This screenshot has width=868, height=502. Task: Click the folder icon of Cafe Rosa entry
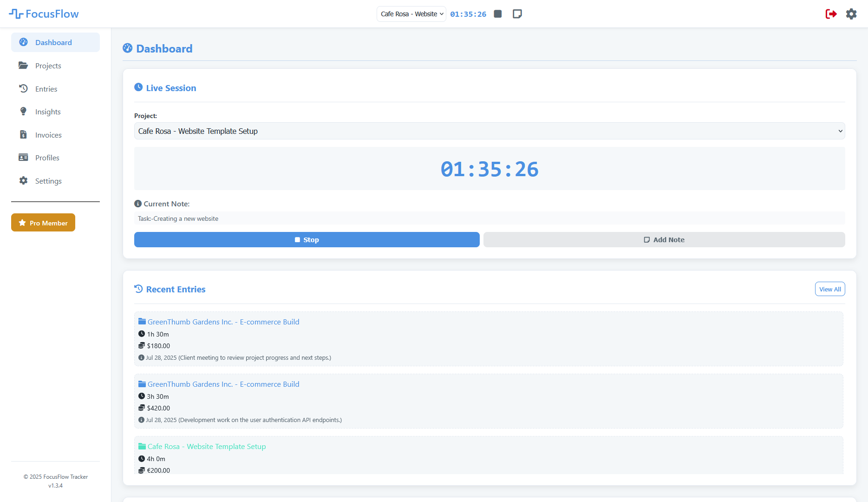tap(142, 446)
